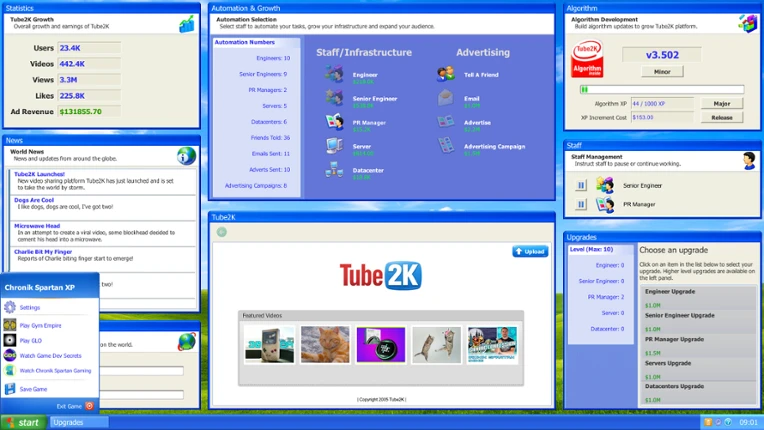Screen dimensions: 764x430
Task: Click the PR Manager icon in Staff panel
Action: (605, 205)
